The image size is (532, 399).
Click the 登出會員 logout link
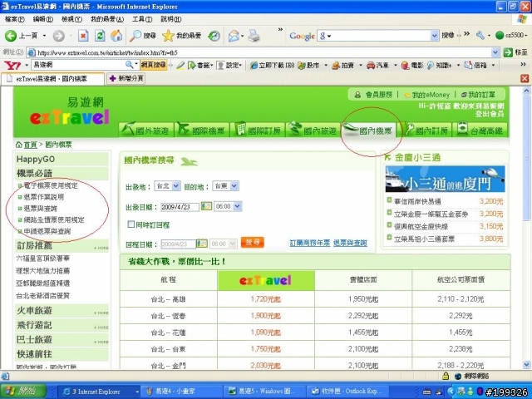[490, 114]
